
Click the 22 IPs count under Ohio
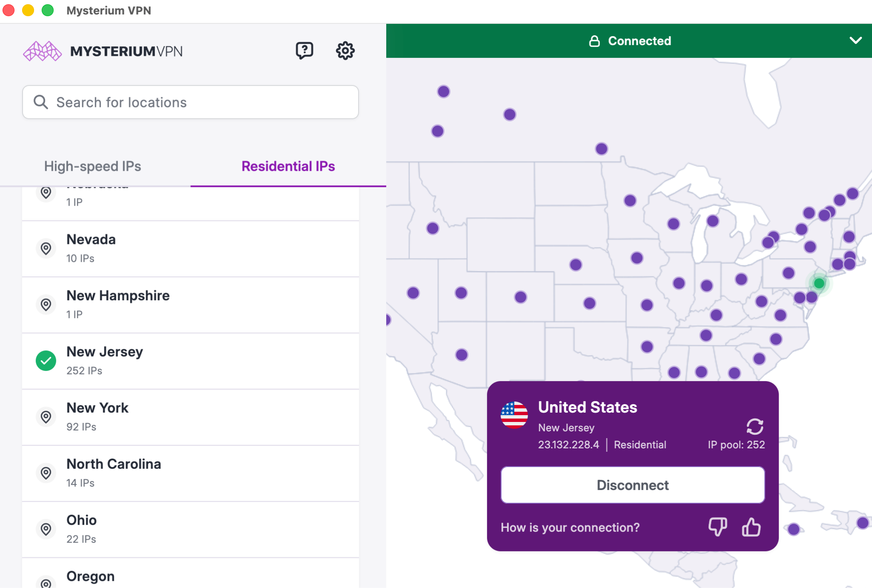81,539
